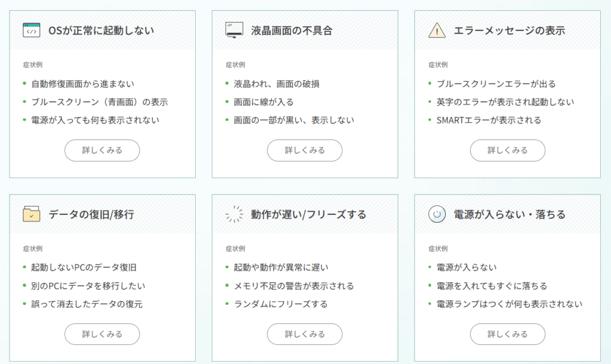Select the エラーメッセージの表示 card heading
Image resolution: width=611 pixels, height=364 pixels.
coord(510,30)
